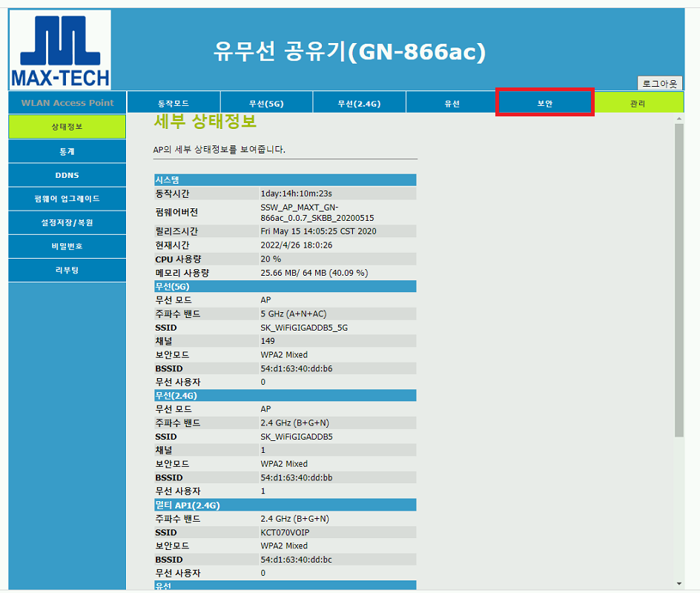Image resolution: width=700 pixels, height=593 pixels.
Task: Click memory usage 25.66 MB/ 64 MB value
Action: point(314,273)
